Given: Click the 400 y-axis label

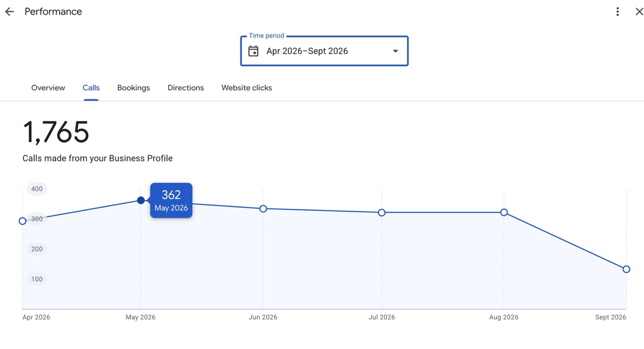Looking at the screenshot, I should point(37,189).
